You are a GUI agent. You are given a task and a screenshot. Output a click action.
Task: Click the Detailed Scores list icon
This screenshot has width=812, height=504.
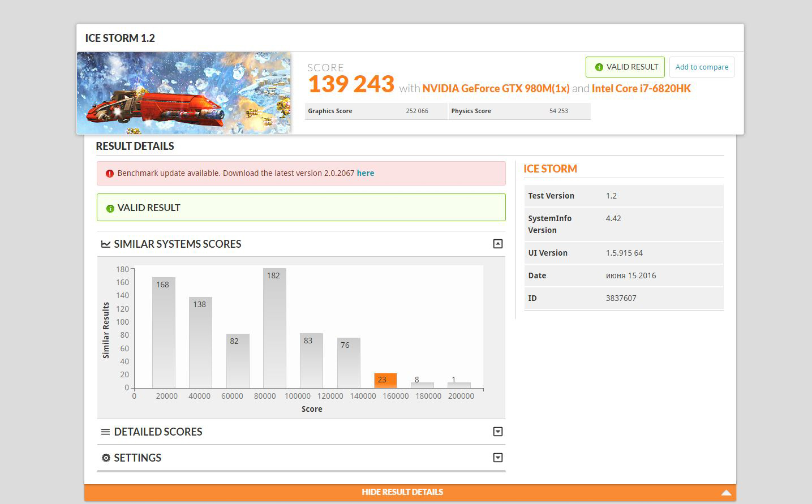coord(105,432)
